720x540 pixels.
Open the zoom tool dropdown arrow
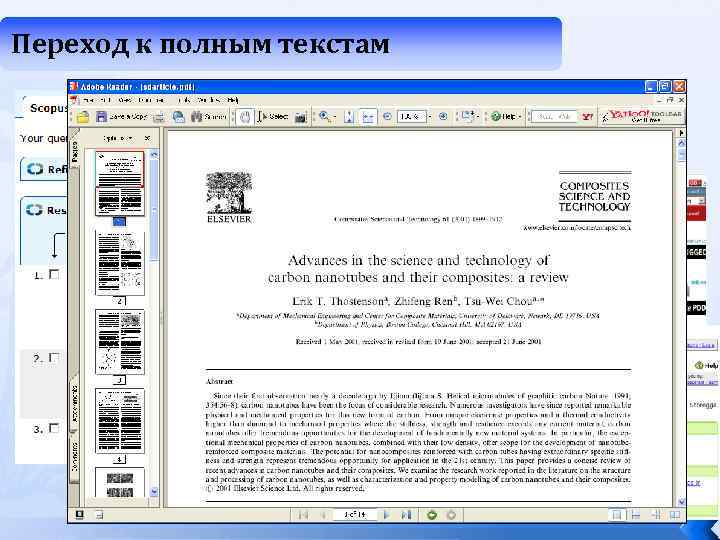335,117
